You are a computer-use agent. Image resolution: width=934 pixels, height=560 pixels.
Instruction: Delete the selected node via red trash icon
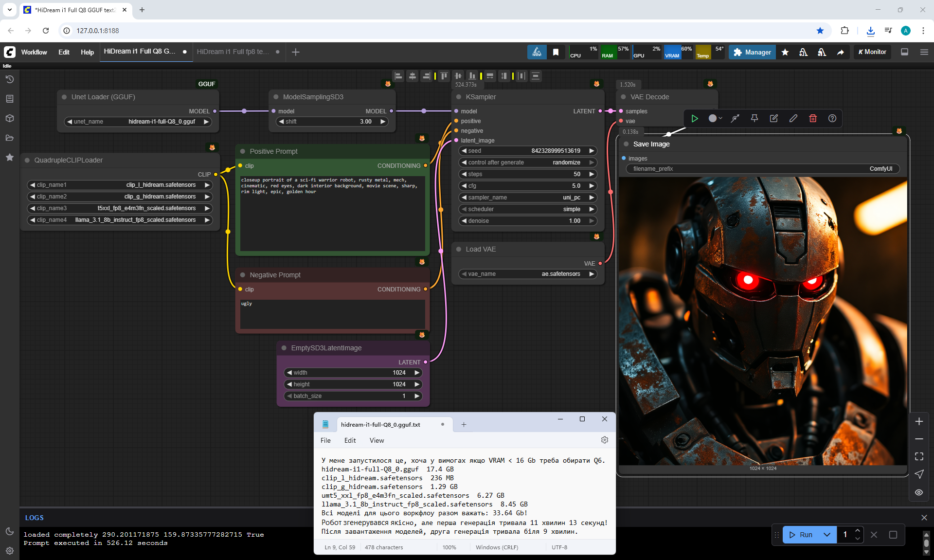point(812,118)
